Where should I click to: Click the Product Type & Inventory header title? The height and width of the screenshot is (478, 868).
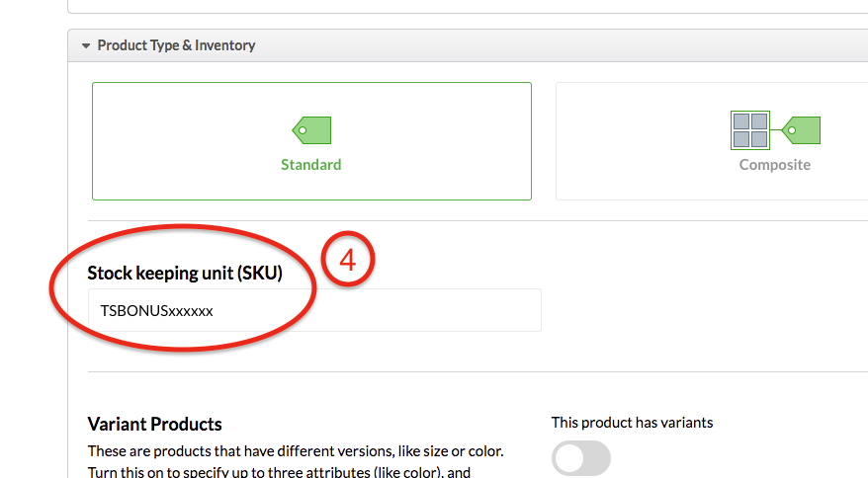[x=176, y=45]
